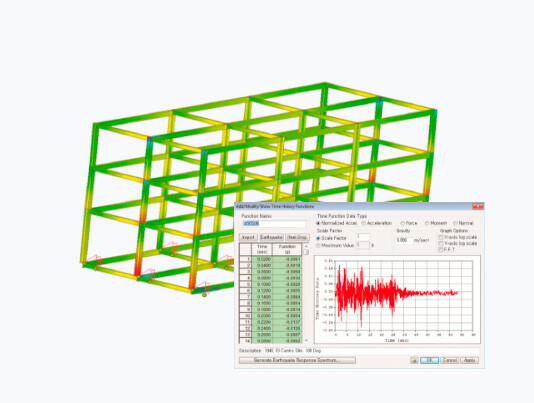Click Generate Earthquake Response Spectrum button
534x403 pixels.
[297, 360]
